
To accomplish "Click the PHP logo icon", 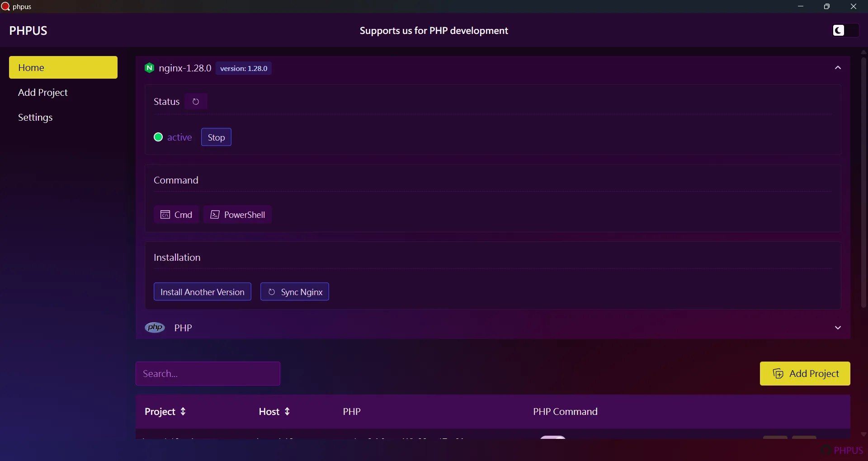I will pyautogui.click(x=155, y=327).
